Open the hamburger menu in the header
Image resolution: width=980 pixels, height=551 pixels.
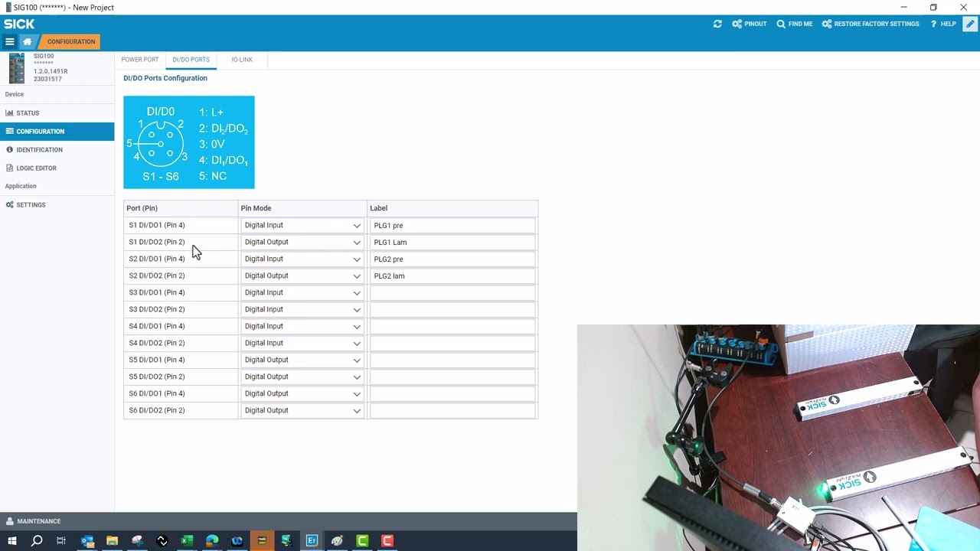[9, 42]
